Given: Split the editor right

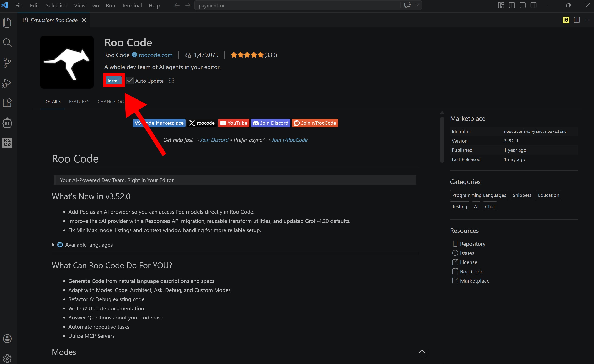Looking at the screenshot, I should 577,20.
